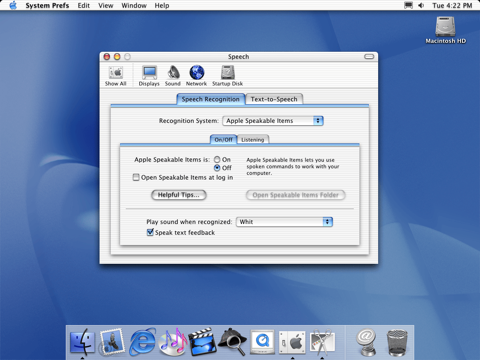
Task: Open the Window menu
Action: pyautogui.click(x=134, y=5)
